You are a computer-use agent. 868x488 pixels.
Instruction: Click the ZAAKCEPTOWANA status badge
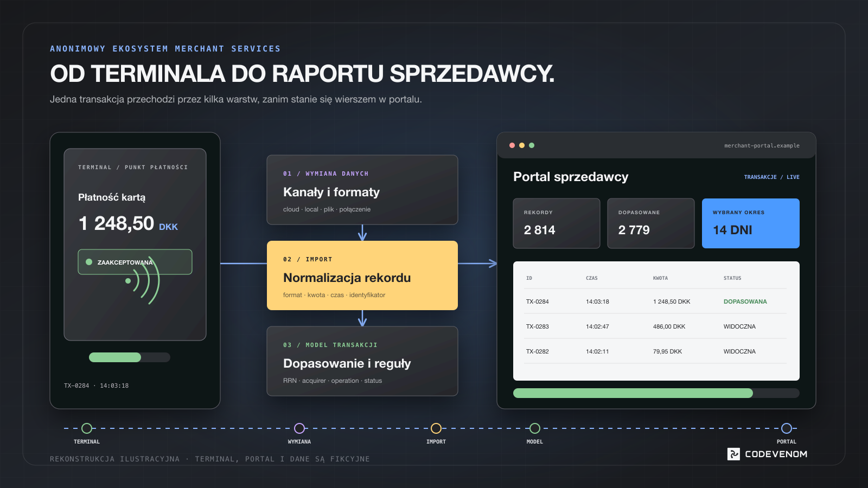135,262
